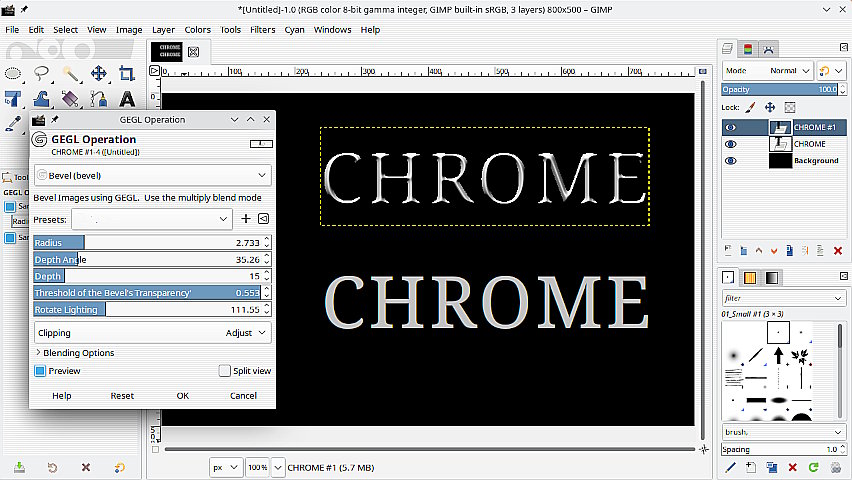This screenshot has width=852, height=480.
Task: Open the Clipping Adjust dropdown
Action: point(153,333)
